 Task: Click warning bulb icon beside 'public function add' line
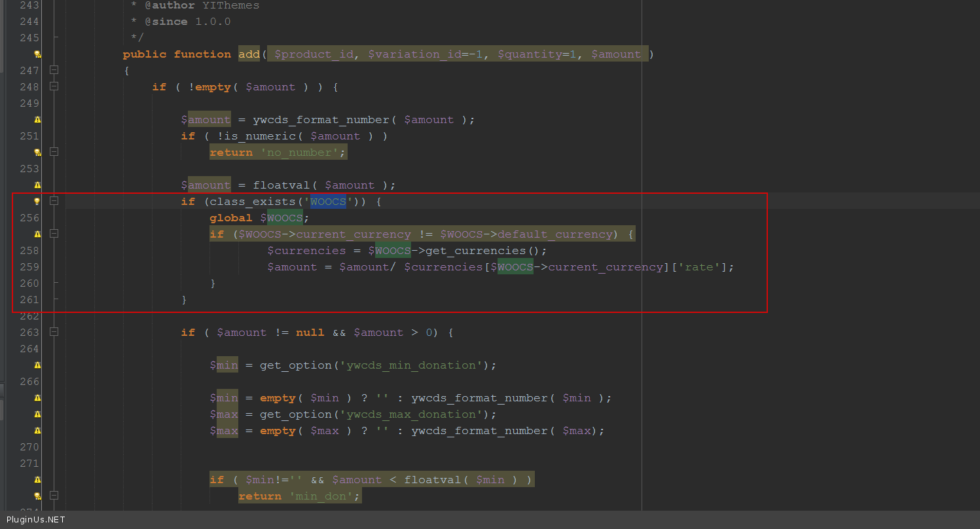pos(37,54)
